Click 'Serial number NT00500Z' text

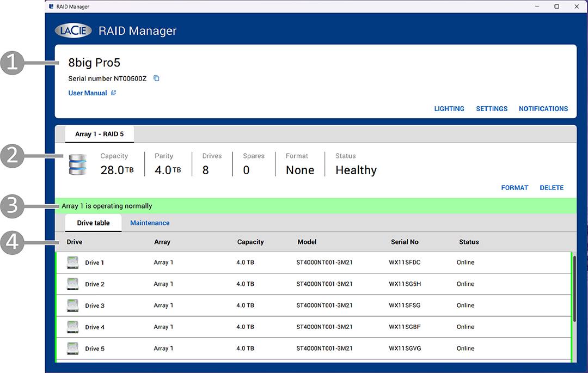pos(107,78)
